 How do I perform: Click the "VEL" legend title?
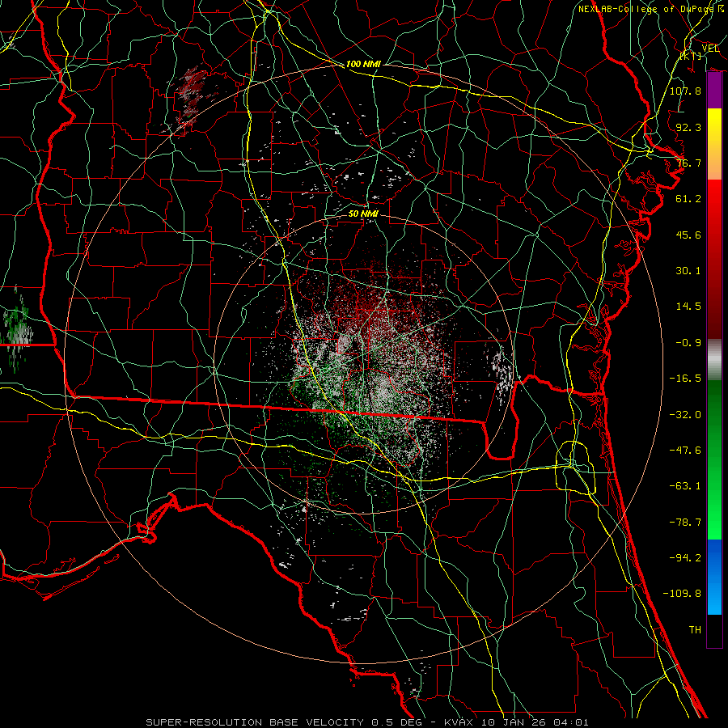pos(710,49)
